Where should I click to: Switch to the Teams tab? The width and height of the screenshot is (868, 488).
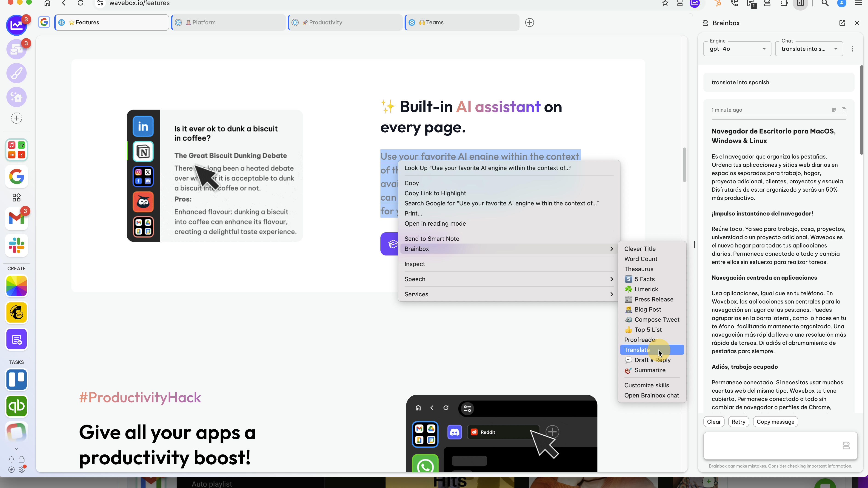pyautogui.click(x=462, y=23)
